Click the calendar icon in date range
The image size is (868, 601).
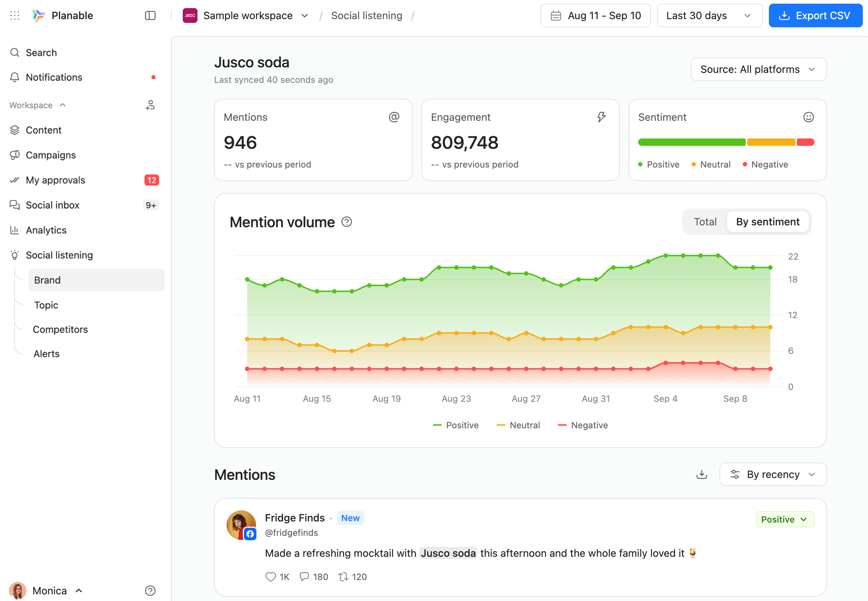pyautogui.click(x=556, y=15)
